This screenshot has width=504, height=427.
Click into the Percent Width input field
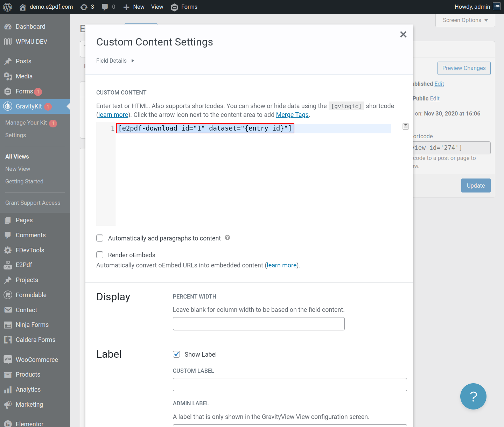[259, 324]
